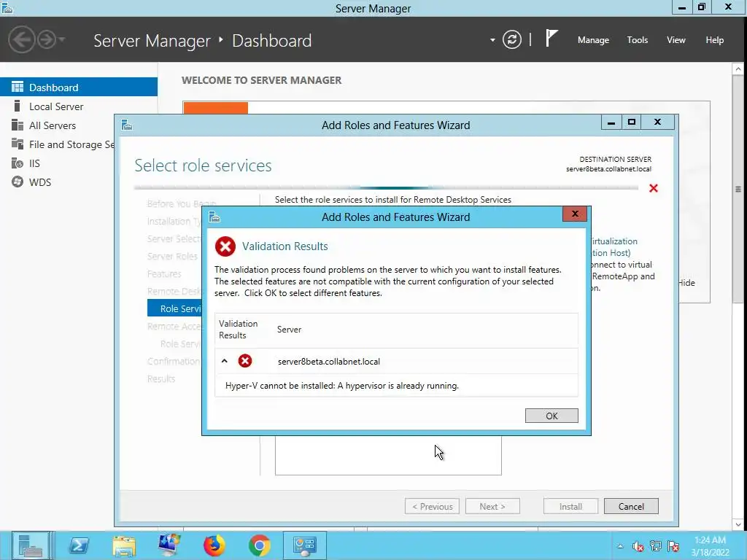Screen dimensions: 747x560
Task: Open the Manage menu
Action: click(593, 40)
